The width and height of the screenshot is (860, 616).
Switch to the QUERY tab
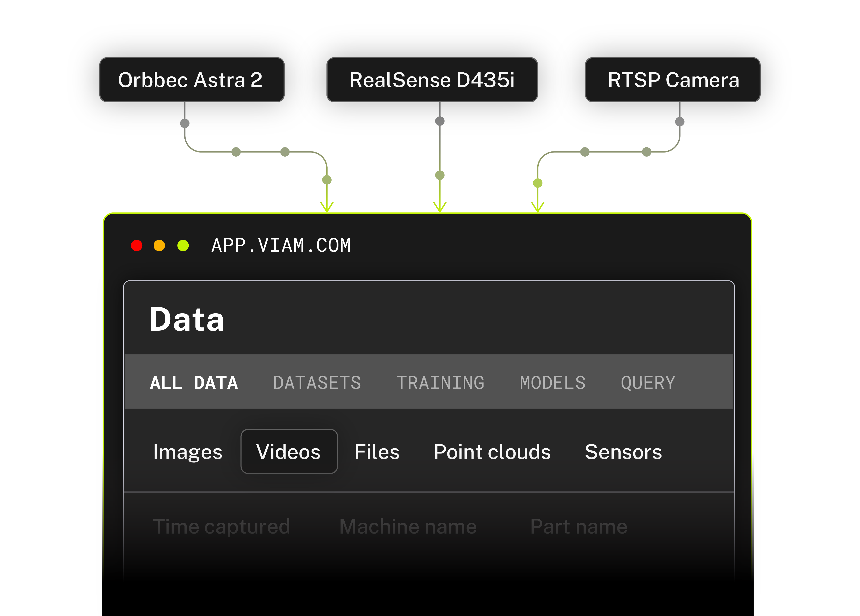click(648, 383)
